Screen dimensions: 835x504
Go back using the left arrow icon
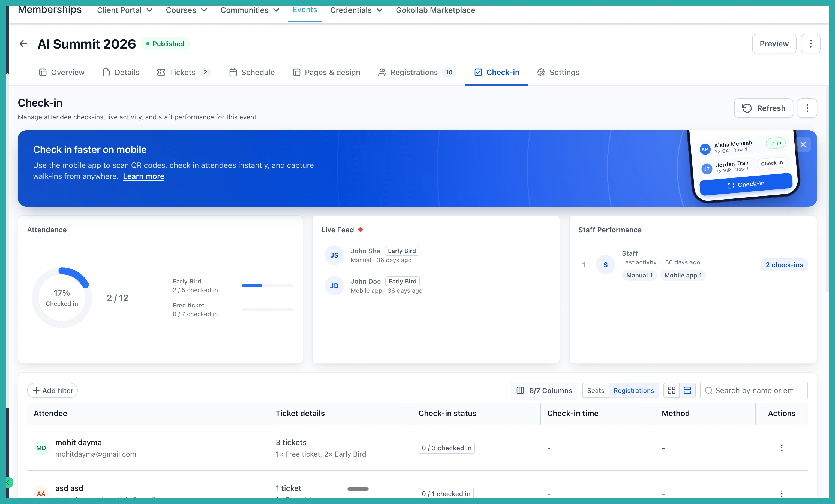coord(23,44)
